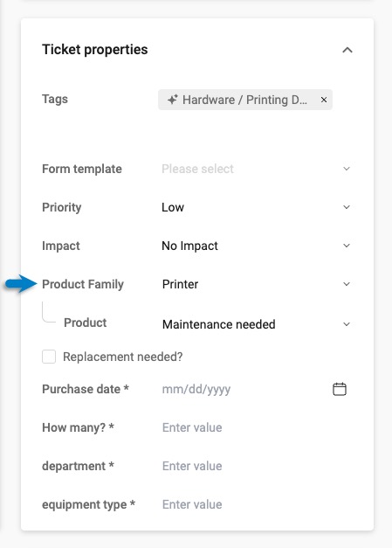This screenshot has width=392, height=548.
Task: Tick the Replacement needed checkbox
Action: pyautogui.click(x=49, y=357)
